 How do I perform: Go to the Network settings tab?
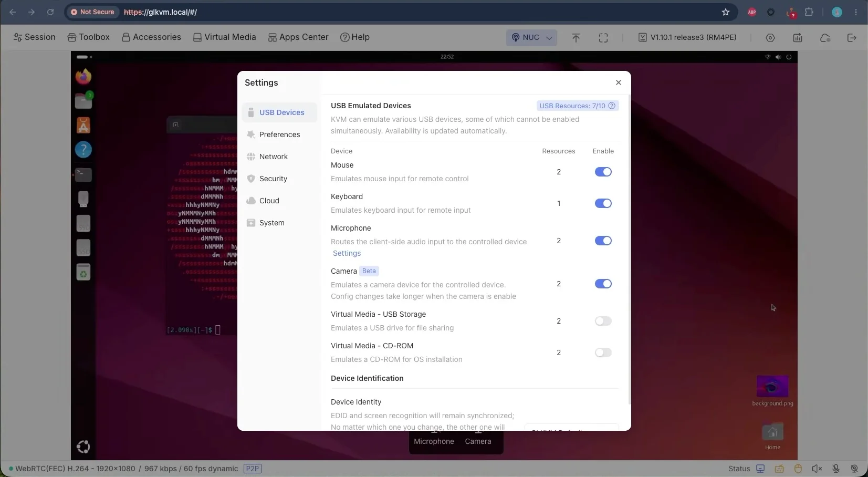click(x=280, y=157)
